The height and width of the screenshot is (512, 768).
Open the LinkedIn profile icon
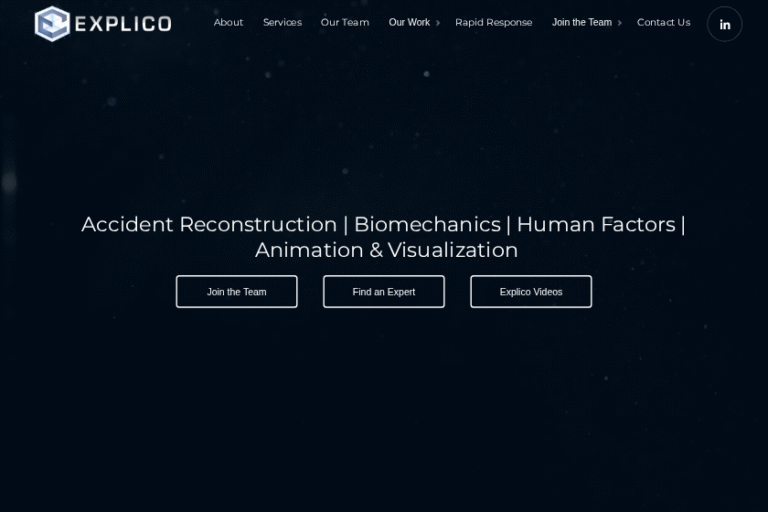click(x=724, y=24)
